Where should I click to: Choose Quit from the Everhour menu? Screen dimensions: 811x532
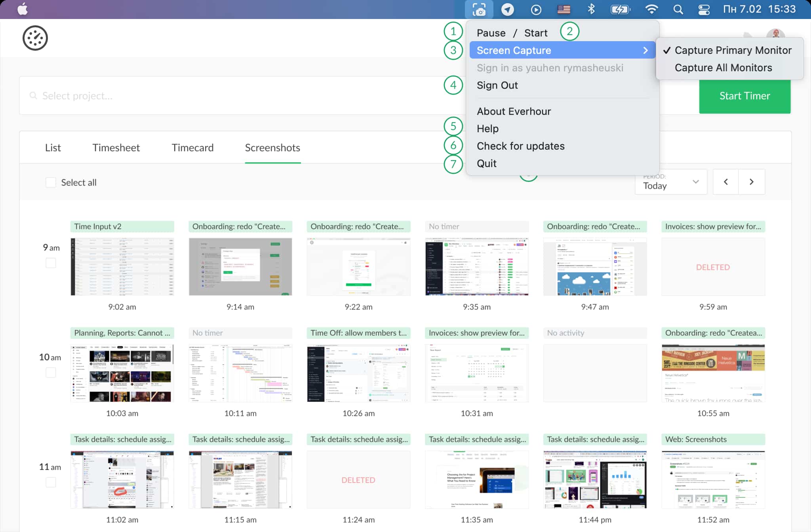tap(487, 163)
